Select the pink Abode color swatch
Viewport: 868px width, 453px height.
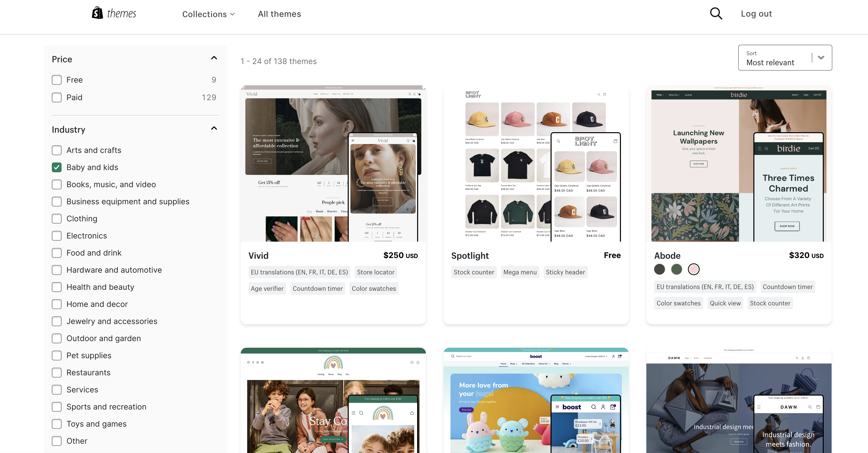pyautogui.click(x=694, y=269)
